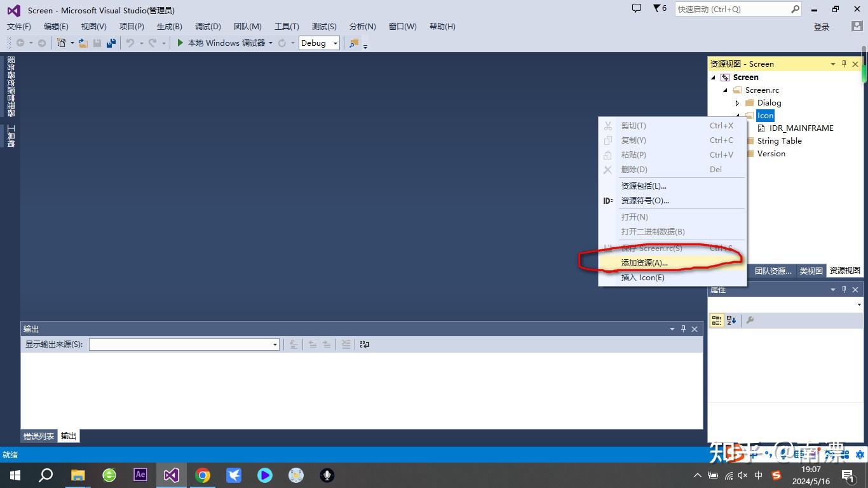Click the Save All double-disk icon
Image resolution: width=868 pixels, height=488 pixels.
click(111, 43)
